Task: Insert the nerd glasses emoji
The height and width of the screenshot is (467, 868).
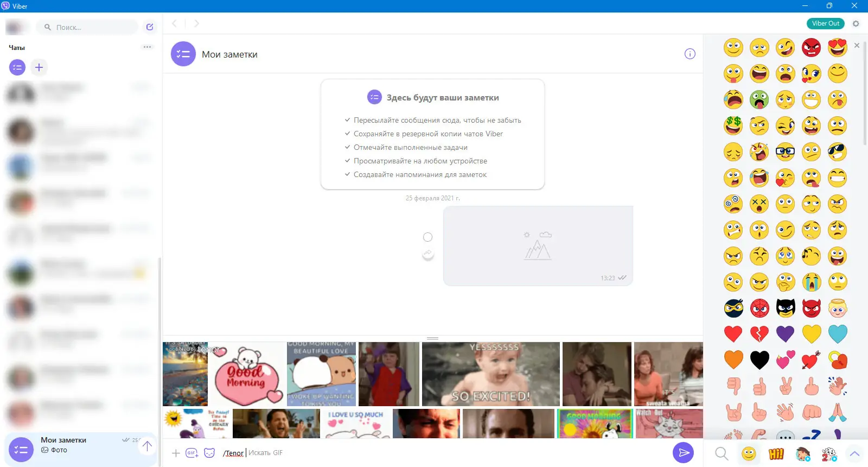Action: click(786, 152)
